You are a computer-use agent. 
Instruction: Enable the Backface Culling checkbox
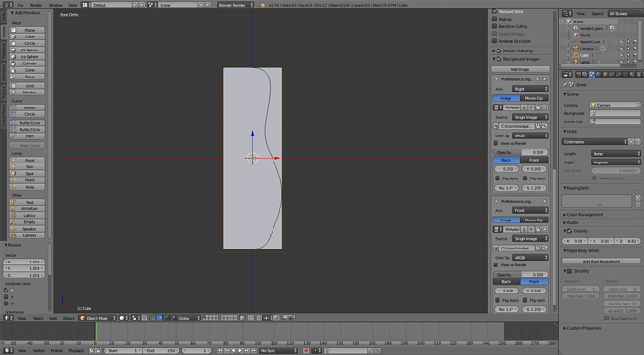coord(495,26)
